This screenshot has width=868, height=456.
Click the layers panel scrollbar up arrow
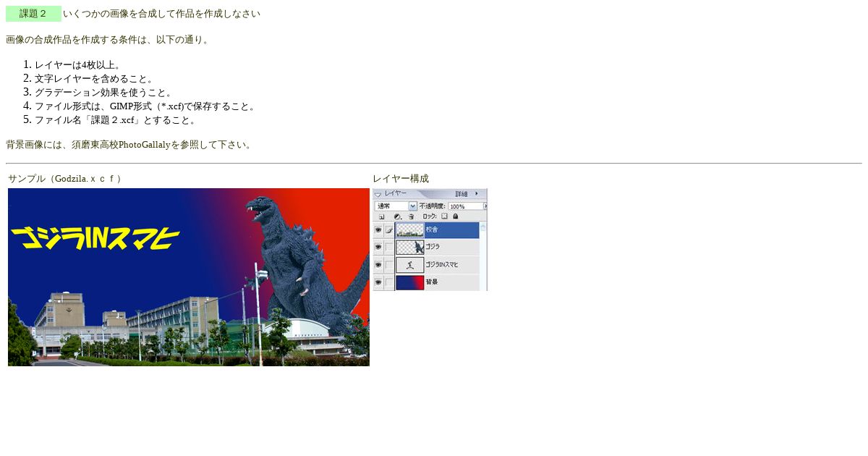[483, 227]
